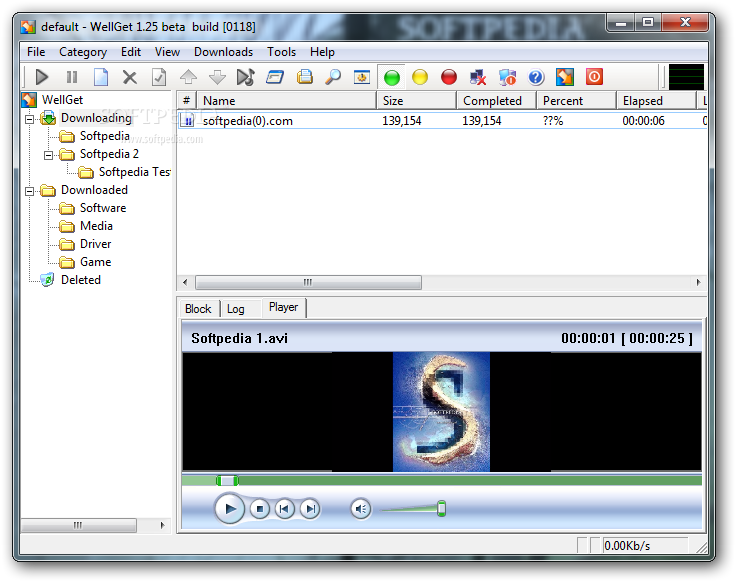
Task: Sort list by Elapsed column header
Action: 656,100
